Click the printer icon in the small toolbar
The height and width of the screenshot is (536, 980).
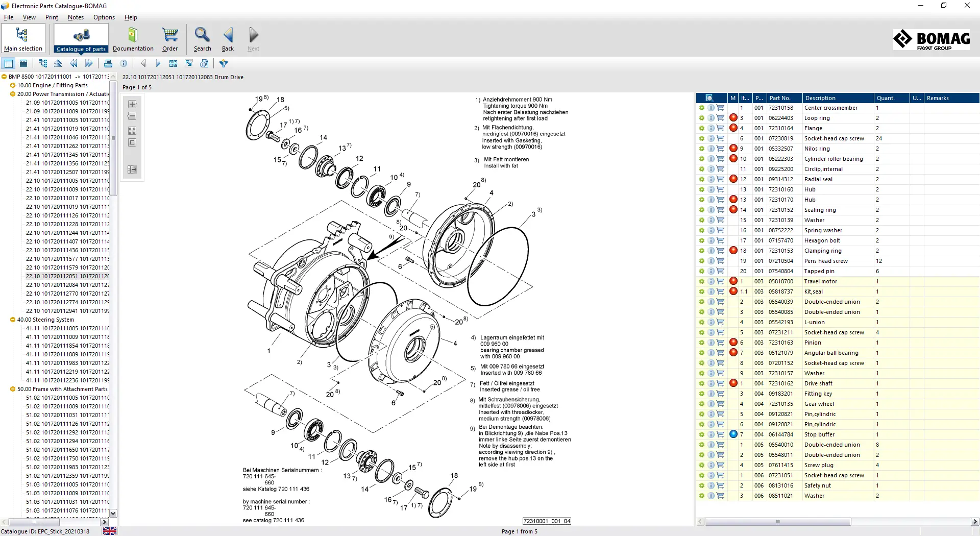(108, 63)
